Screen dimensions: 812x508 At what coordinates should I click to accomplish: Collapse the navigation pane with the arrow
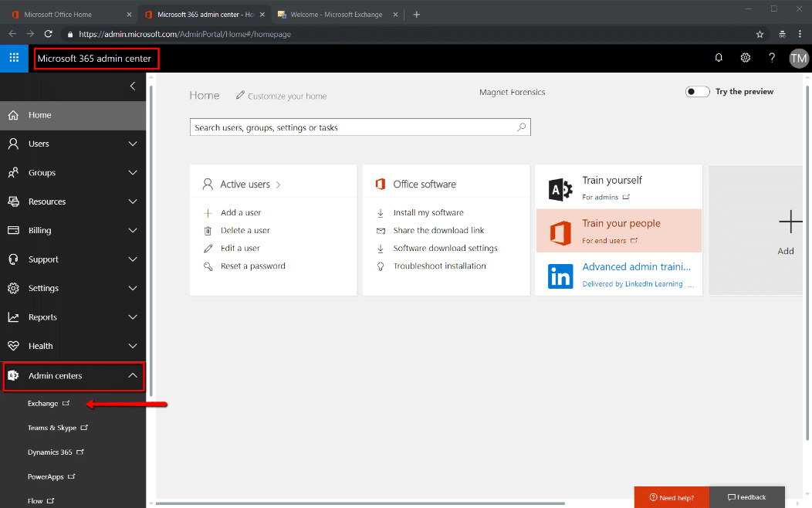[133, 86]
